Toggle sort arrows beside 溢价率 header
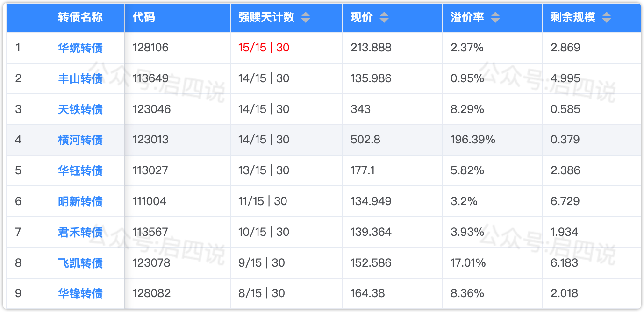 (x=495, y=18)
